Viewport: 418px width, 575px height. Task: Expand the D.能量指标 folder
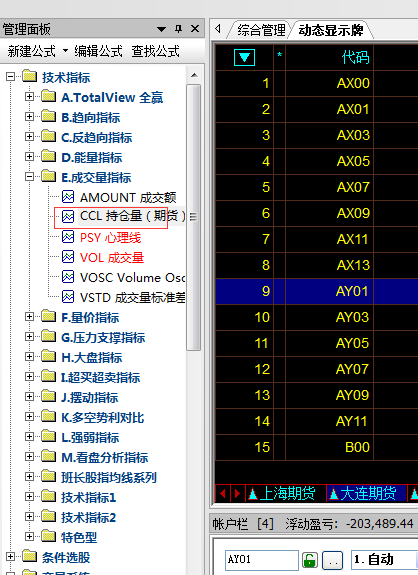coord(29,157)
